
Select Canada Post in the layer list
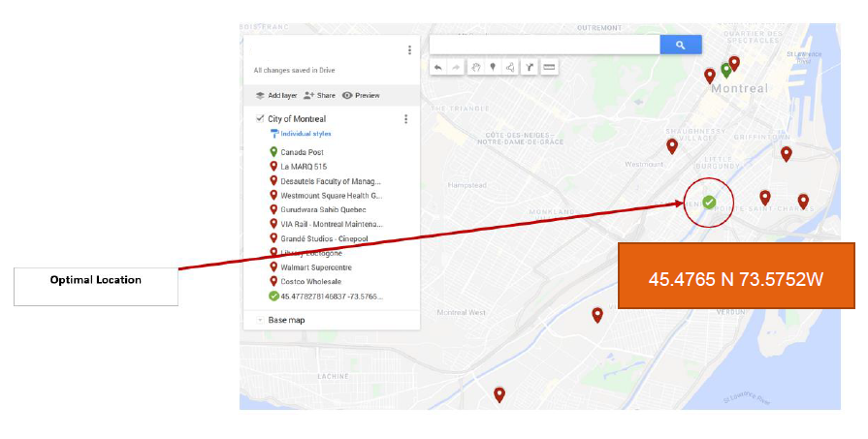(302, 152)
